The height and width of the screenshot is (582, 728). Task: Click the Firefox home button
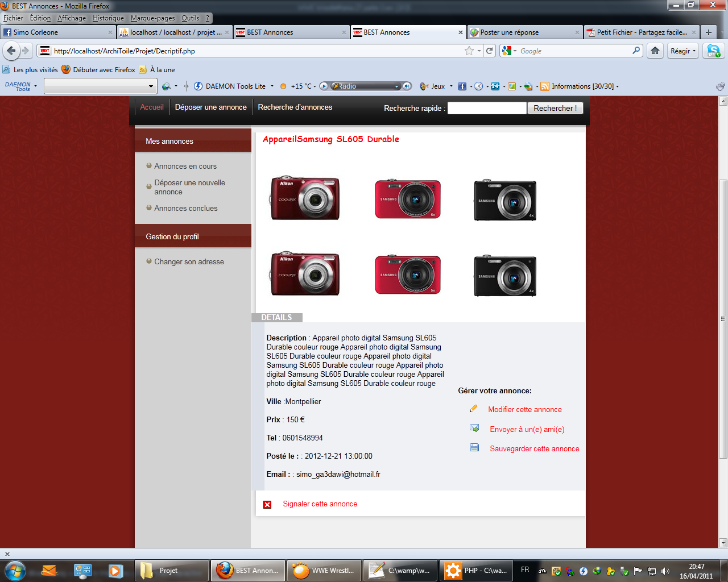coord(655,51)
